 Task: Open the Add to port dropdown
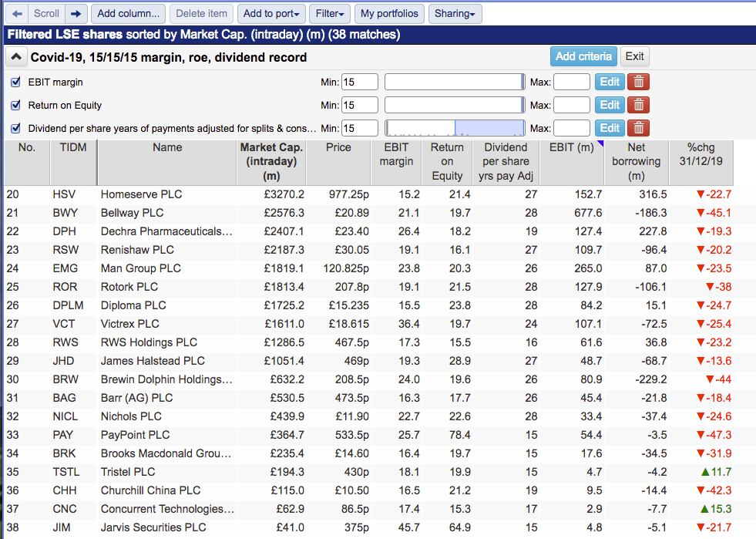[x=271, y=14]
